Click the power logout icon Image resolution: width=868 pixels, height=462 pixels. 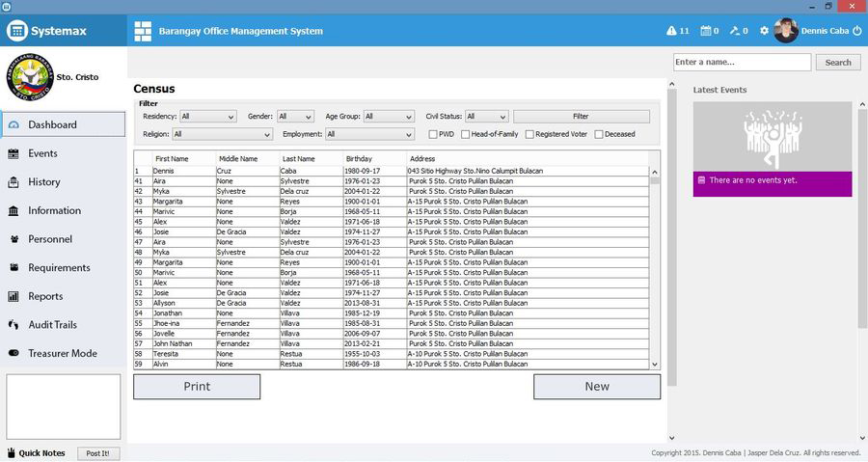coord(856,31)
